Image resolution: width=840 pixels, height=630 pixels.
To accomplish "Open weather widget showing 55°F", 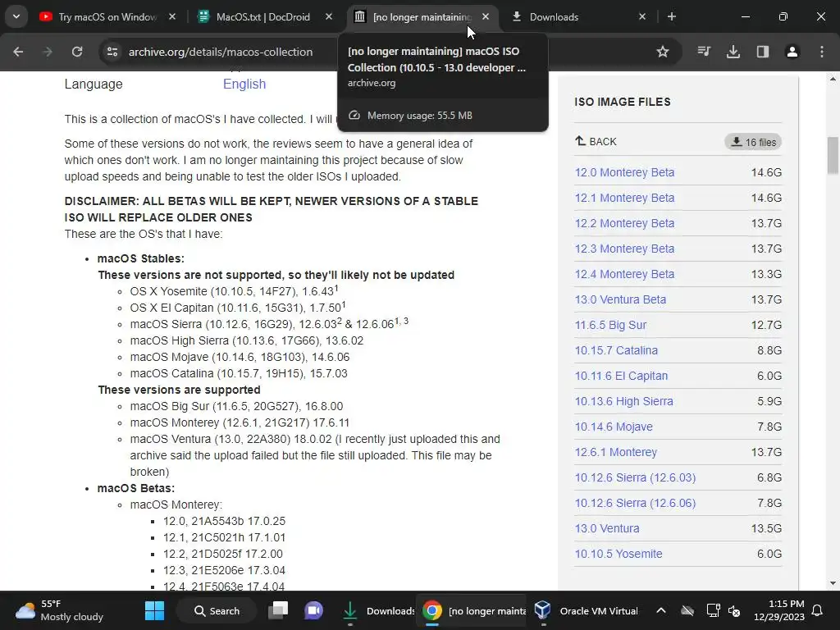I will pos(59,610).
